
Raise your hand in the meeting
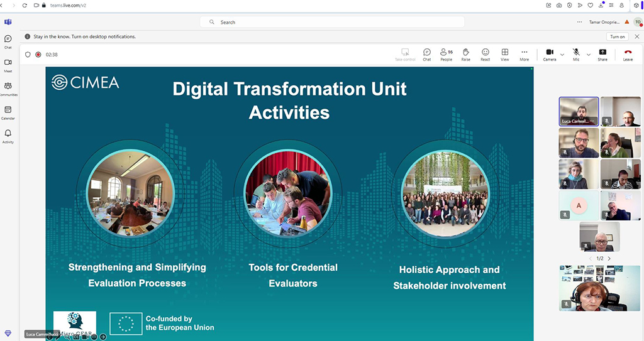click(465, 54)
